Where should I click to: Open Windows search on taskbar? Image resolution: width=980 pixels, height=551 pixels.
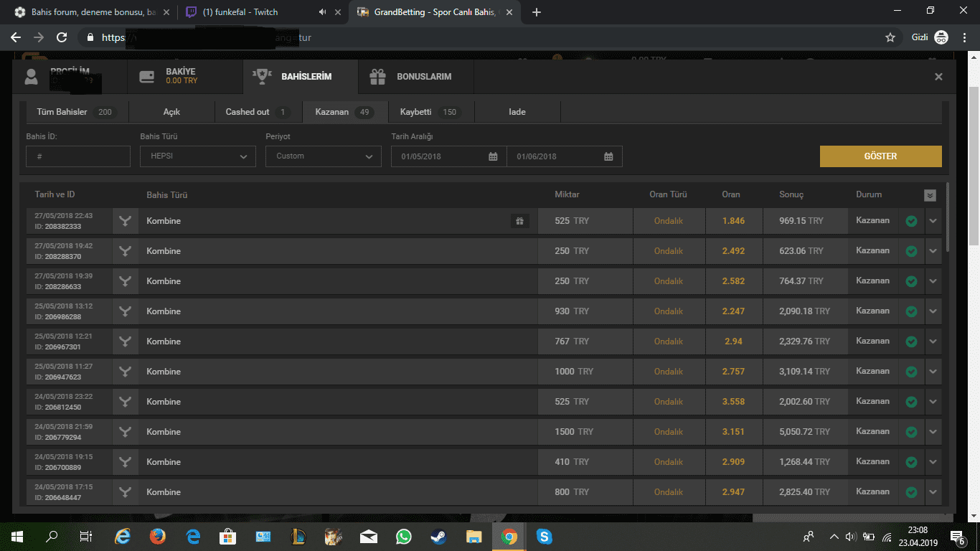point(52,537)
